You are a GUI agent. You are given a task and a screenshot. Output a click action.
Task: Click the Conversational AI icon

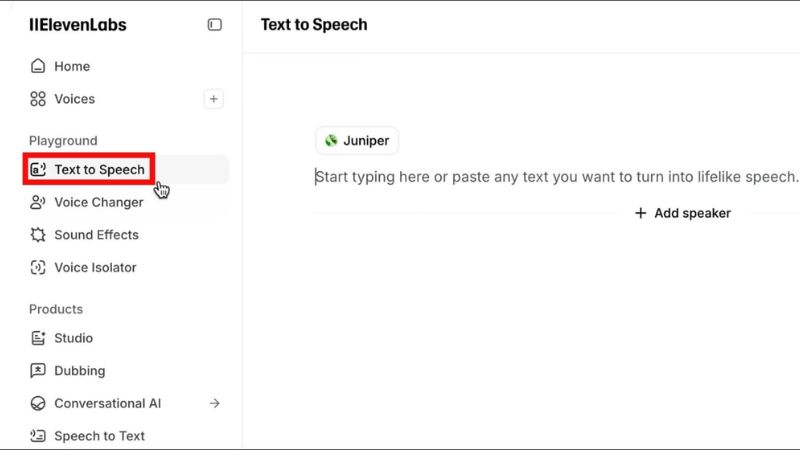(x=38, y=403)
